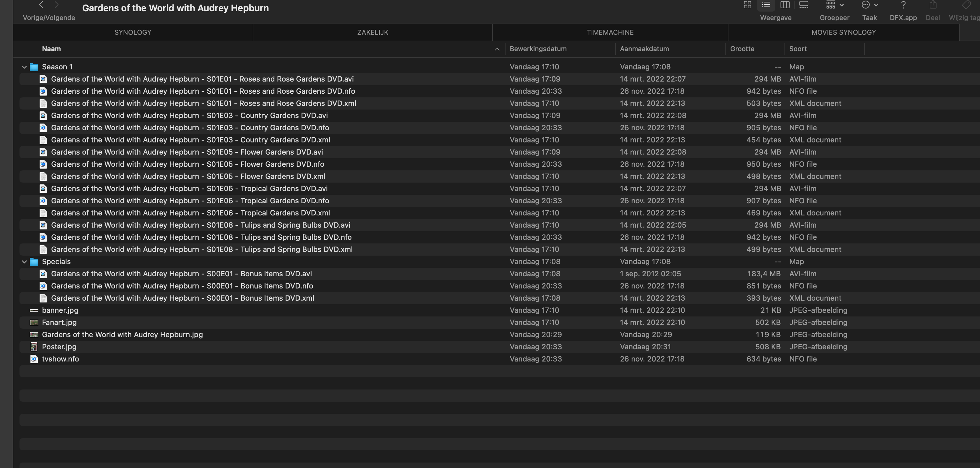Switch to gallery view
The height and width of the screenshot is (468, 980).
pyautogui.click(x=803, y=5)
